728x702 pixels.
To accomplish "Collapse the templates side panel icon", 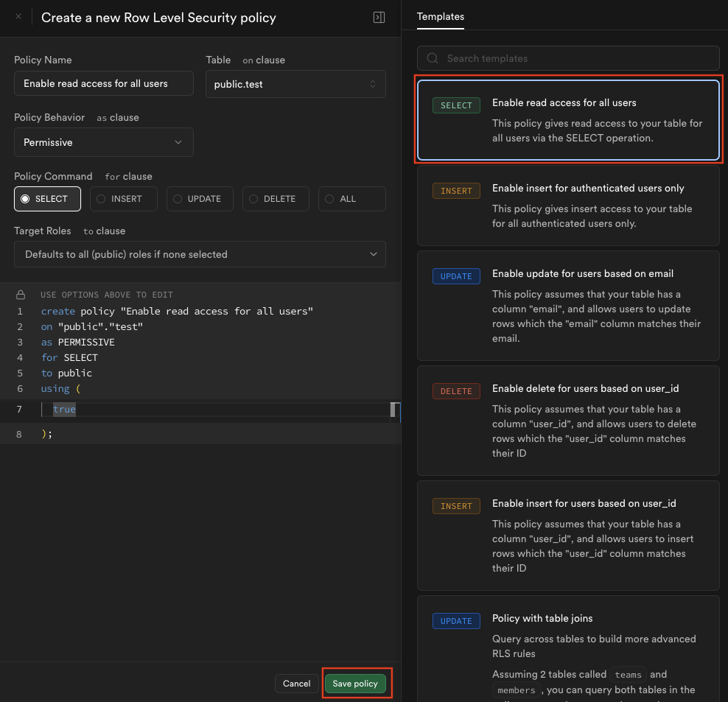I will (x=379, y=17).
